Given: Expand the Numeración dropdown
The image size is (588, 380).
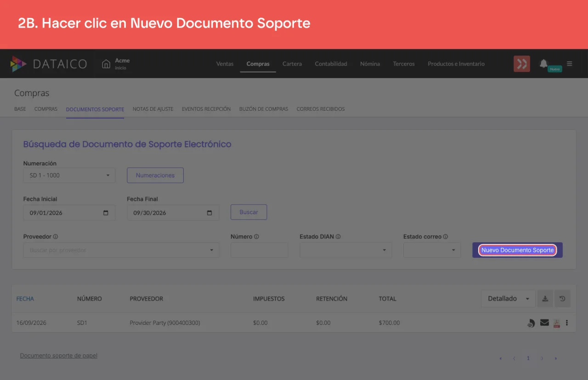Looking at the screenshot, I should 69,175.
